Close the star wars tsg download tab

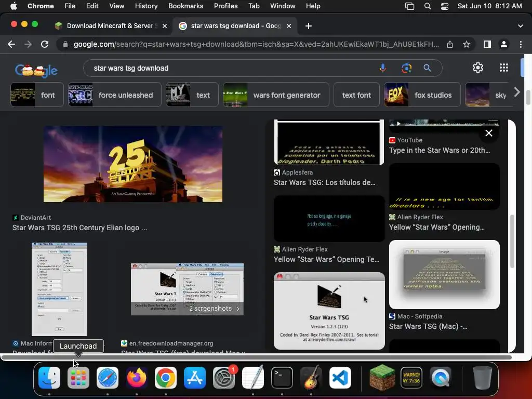pyautogui.click(x=289, y=26)
